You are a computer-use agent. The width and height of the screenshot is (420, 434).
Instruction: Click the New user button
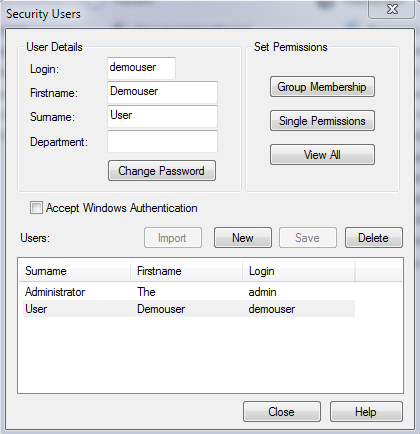click(243, 238)
